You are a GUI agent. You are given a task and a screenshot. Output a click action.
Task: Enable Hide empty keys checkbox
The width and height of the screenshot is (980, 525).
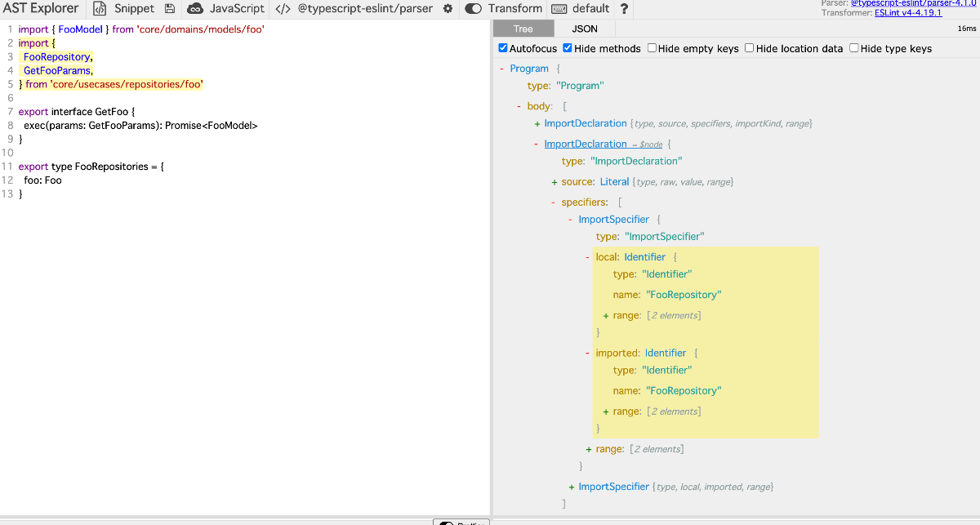[652, 48]
